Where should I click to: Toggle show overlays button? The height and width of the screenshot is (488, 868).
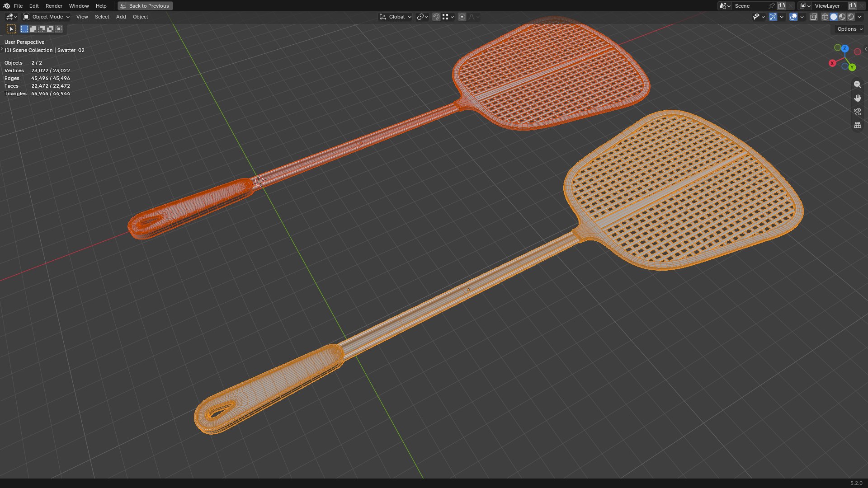click(x=793, y=17)
